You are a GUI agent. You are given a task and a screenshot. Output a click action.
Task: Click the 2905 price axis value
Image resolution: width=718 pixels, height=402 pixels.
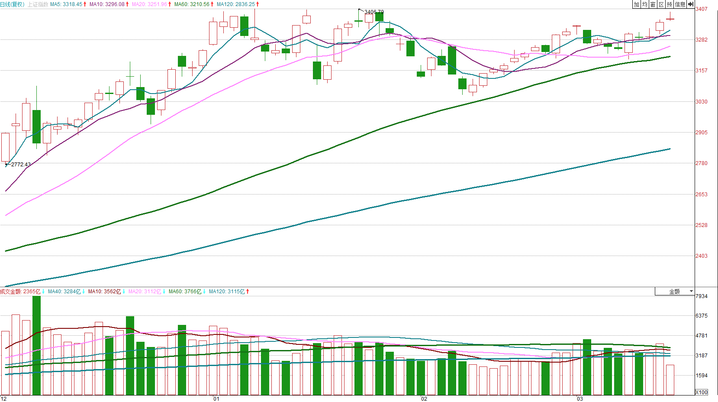point(702,132)
